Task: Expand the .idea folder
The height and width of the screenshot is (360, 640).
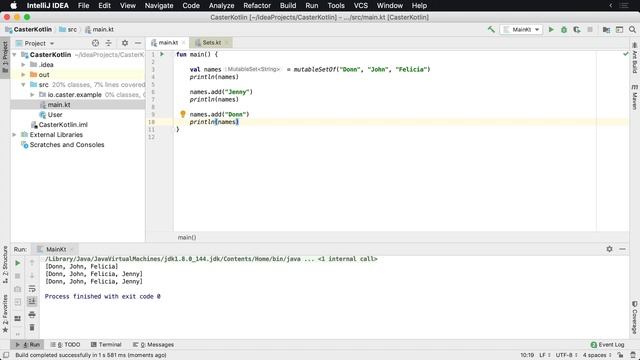Action: click(x=23, y=64)
